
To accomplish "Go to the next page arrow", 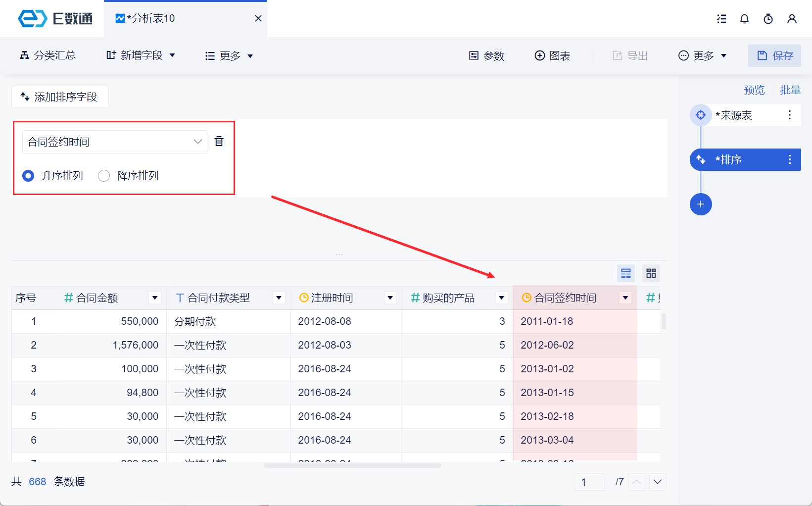I will (x=658, y=482).
